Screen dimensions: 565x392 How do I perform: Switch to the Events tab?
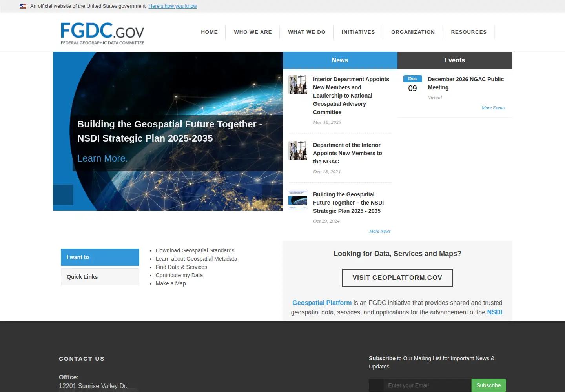455,60
